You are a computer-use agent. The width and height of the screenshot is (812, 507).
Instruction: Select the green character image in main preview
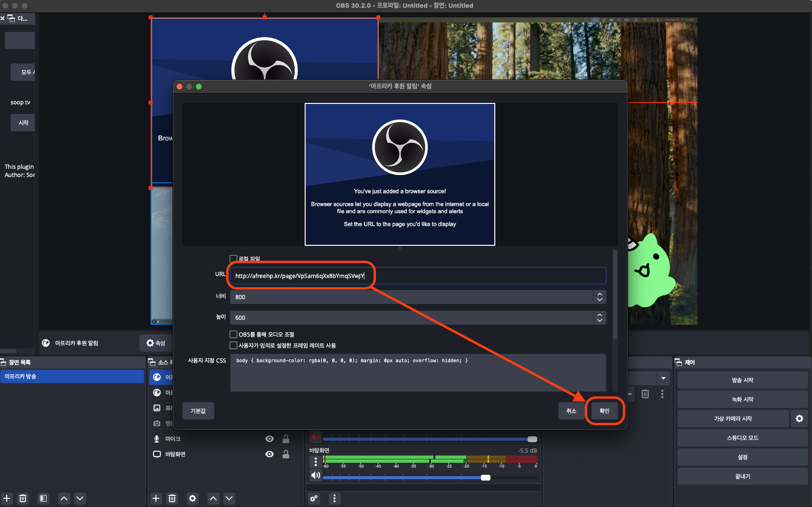[651, 270]
